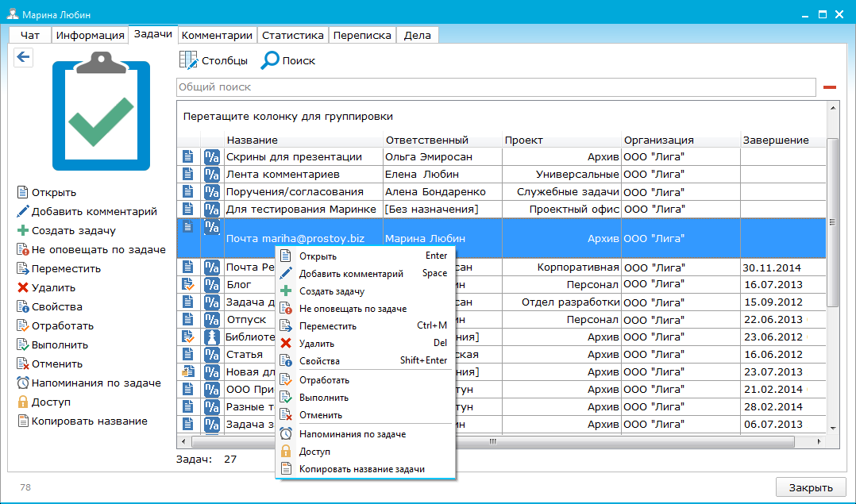Open the Переписка tab

(362, 36)
